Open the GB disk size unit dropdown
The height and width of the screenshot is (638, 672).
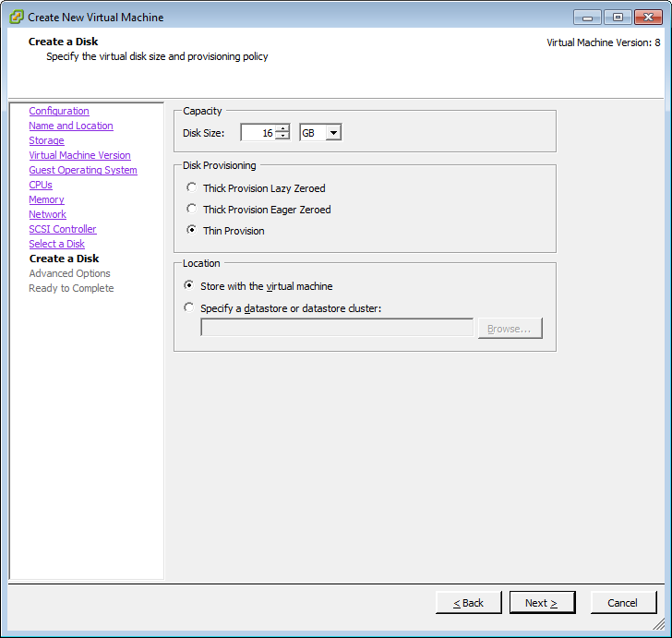[x=333, y=132]
